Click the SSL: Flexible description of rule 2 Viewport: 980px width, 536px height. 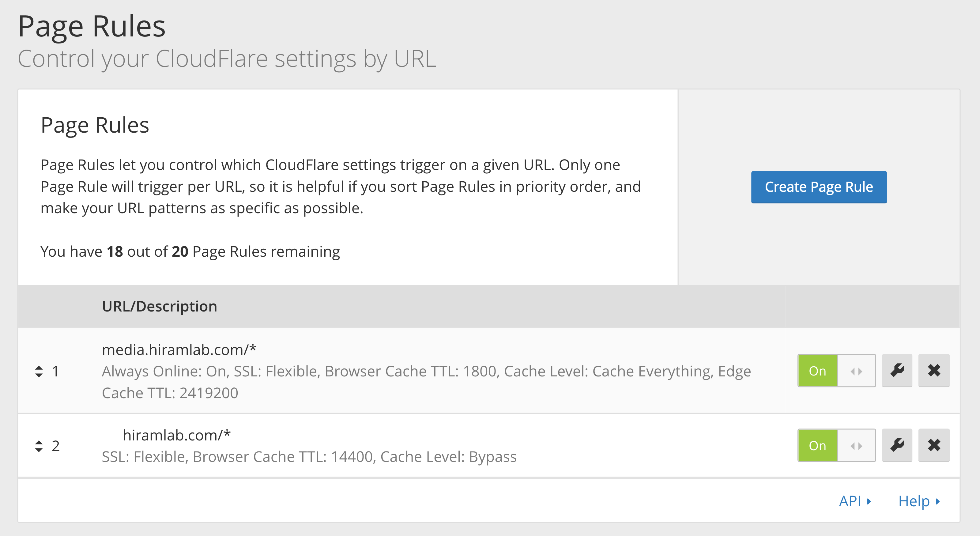tap(309, 456)
